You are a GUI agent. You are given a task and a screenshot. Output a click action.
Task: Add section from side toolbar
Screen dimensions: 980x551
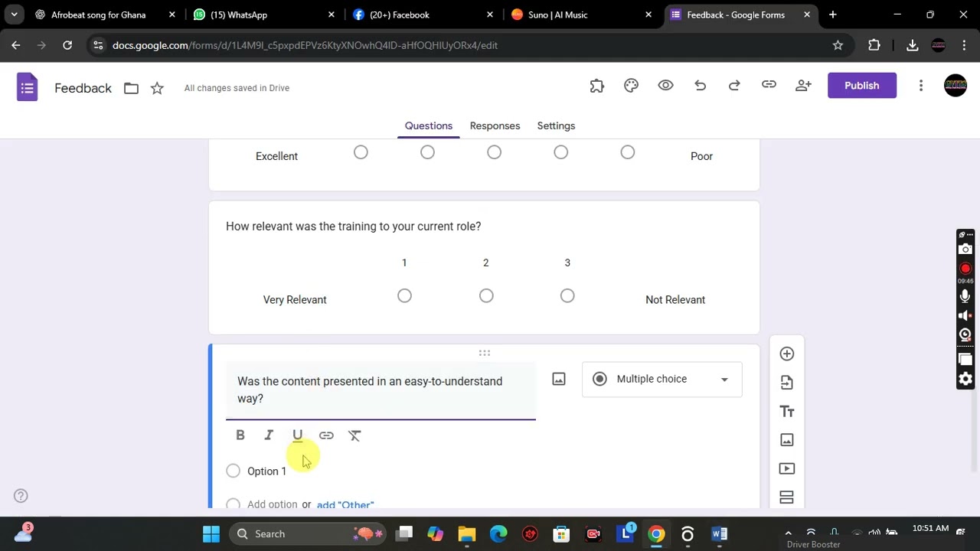(x=787, y=497)
